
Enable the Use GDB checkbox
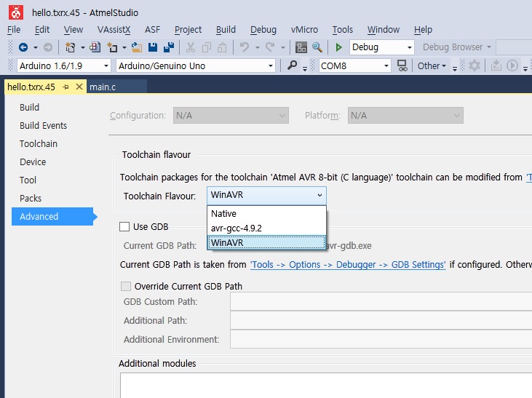tap(124, 227)
